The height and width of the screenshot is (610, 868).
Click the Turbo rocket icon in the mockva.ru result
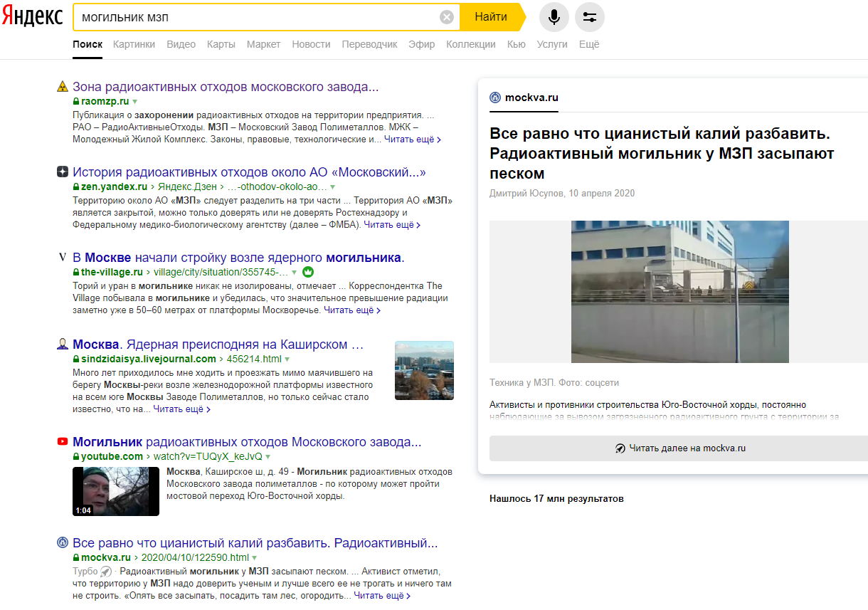pos(105,572)
